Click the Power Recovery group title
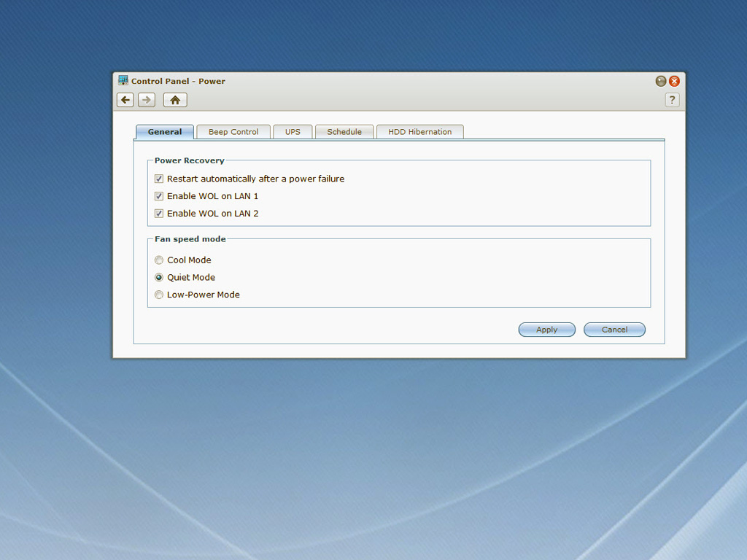 [x=189, y=160]
